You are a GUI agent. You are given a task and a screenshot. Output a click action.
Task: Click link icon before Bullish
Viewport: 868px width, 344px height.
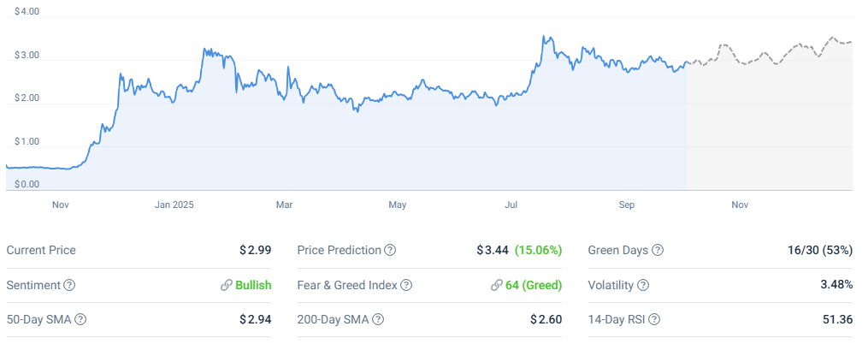click(227, 285)
